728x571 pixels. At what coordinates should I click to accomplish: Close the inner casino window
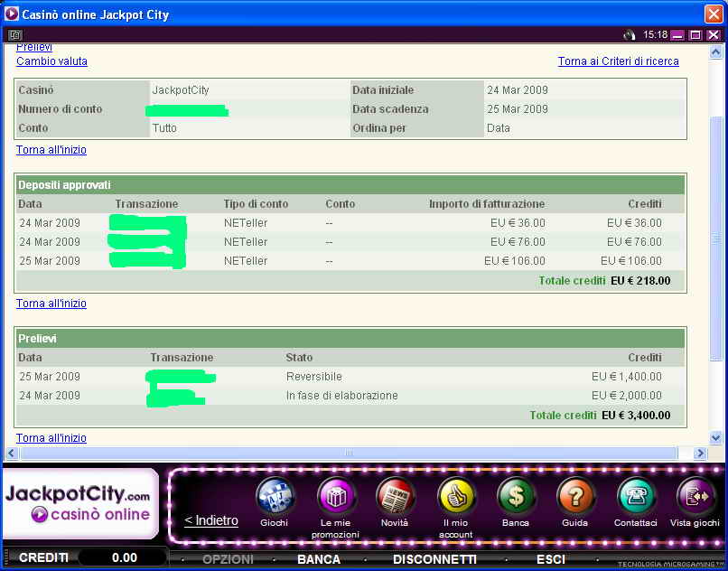tap(714, 35)
